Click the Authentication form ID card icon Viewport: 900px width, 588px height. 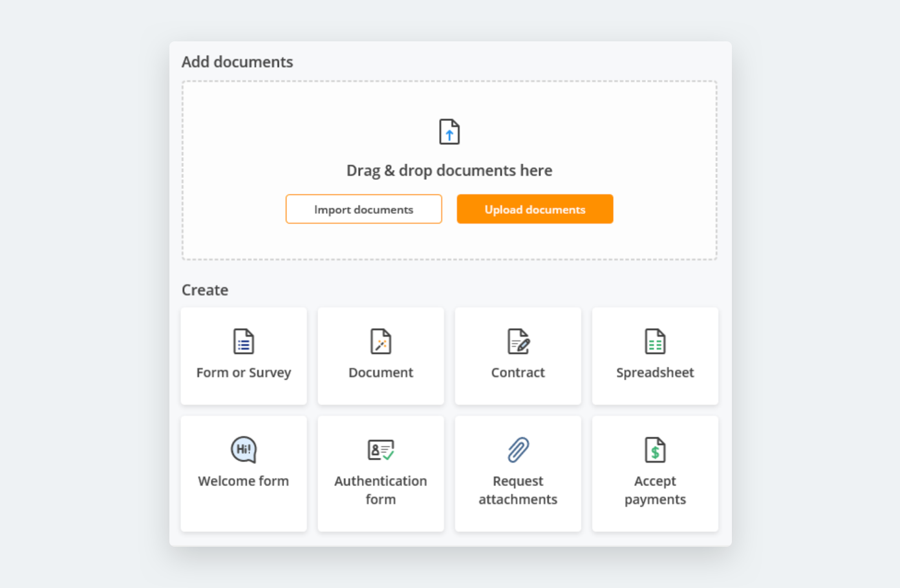pyautogui.click(x=381, y=450)
